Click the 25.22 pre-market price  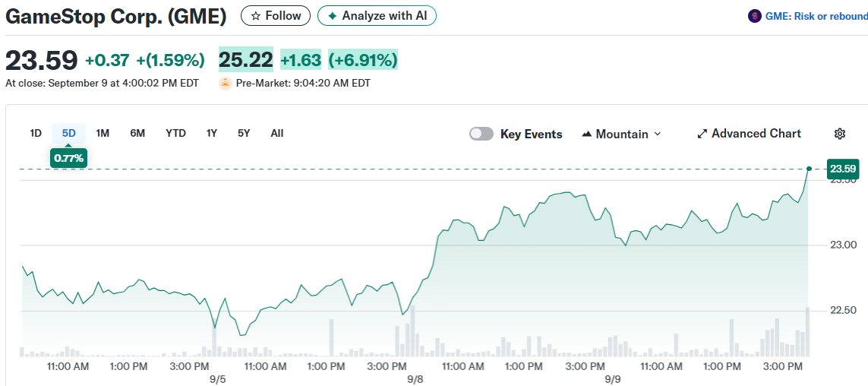click(246, 60)
